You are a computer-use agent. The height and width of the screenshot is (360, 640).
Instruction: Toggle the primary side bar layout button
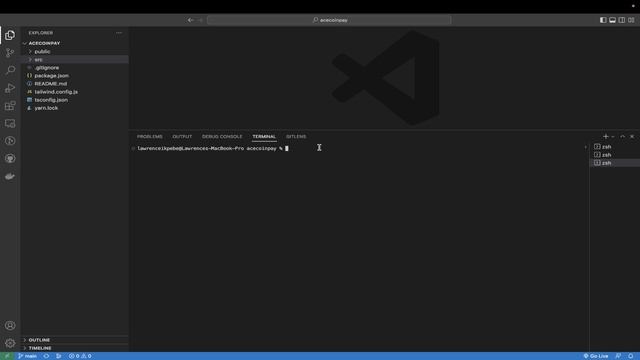603,20
